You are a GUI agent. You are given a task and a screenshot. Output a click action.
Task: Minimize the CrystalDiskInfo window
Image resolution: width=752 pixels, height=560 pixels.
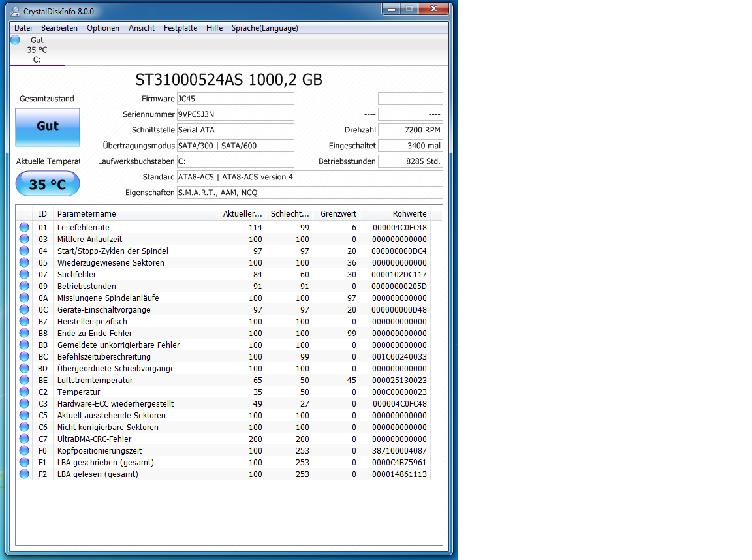pos(392,8)
